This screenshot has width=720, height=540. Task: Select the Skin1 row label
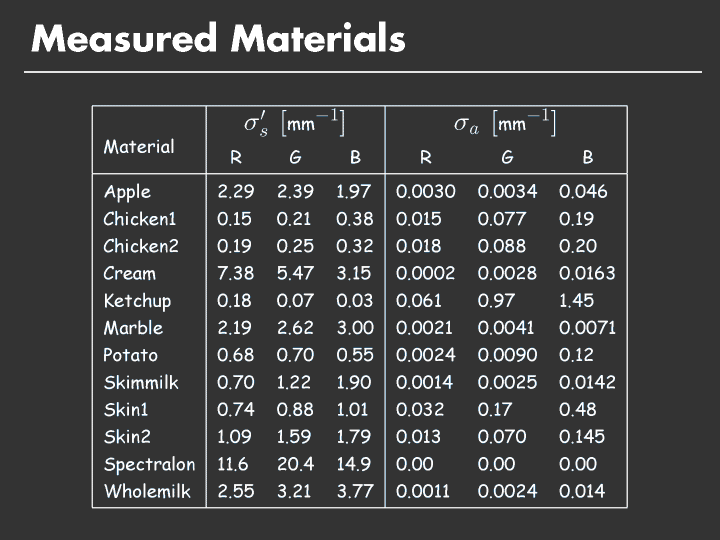coord(127,410)
